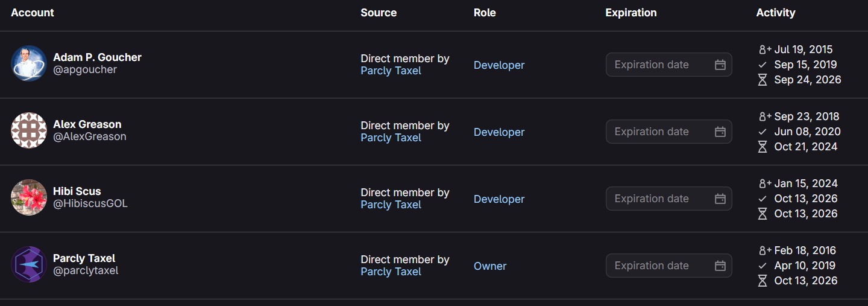
Task: Click the user-created icon beside Feb 18, 2016
Action: 765,250
